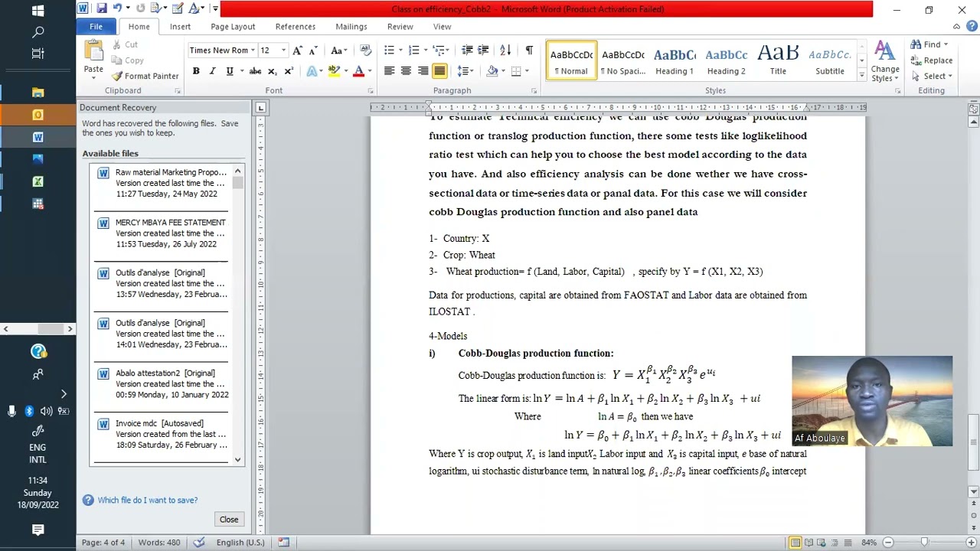
Task: Toggle Justify text alignment
Action: (439, 71)
